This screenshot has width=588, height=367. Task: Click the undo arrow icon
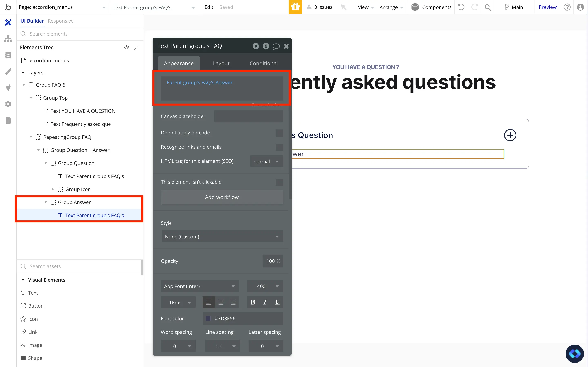click(x=461, y=7)
